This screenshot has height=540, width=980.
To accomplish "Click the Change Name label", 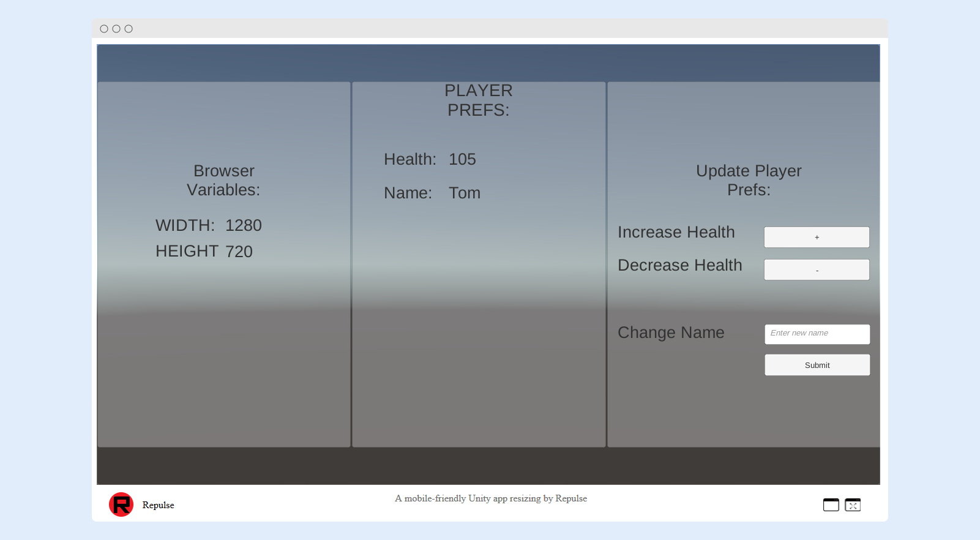I will pyautogui.click(x=671, y=332).
